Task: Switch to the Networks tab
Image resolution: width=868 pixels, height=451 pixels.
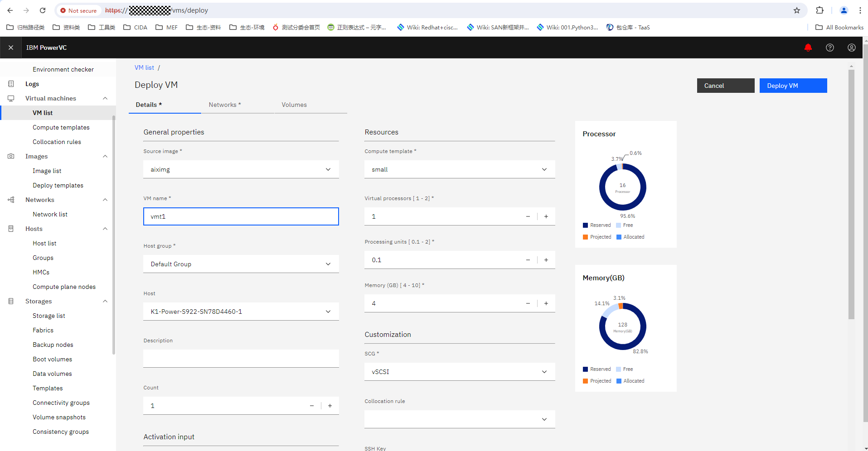Action: 238,105
